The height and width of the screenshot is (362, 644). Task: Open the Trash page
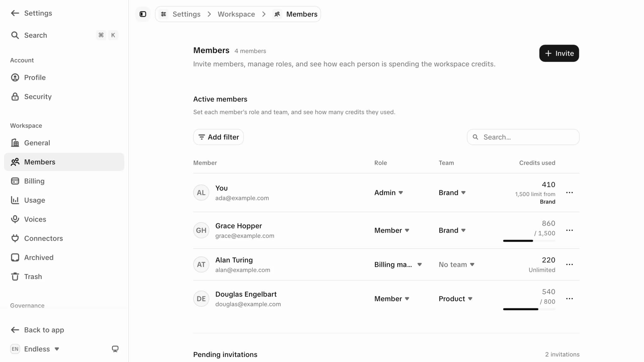coord(64,277)
